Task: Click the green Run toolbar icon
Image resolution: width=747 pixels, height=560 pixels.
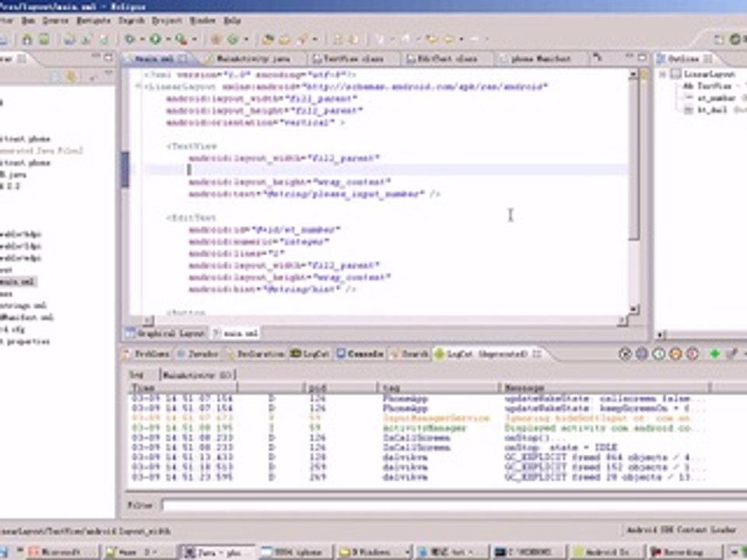Action: pos(156,39)
